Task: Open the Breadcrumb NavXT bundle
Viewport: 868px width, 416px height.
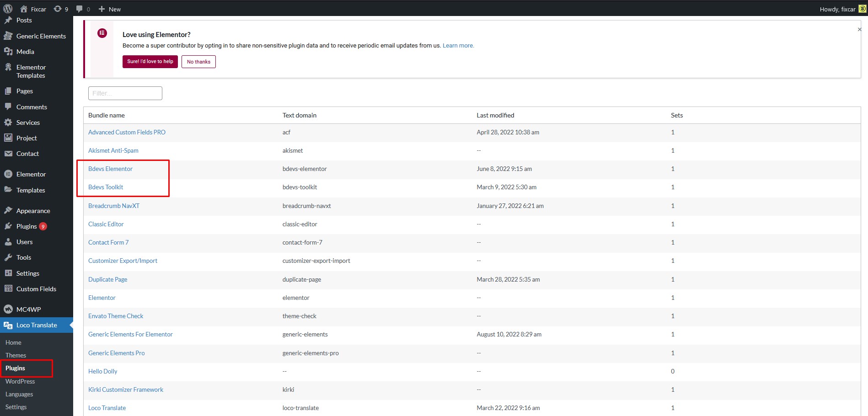Action: pyautogui.click(x=114, y=206)
